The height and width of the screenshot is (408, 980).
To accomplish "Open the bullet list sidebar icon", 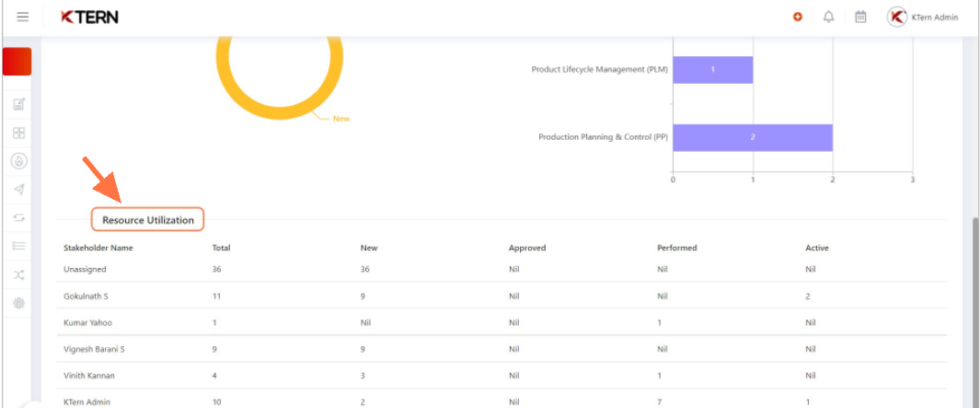I will pyautogui.click(x=18, y=246).
